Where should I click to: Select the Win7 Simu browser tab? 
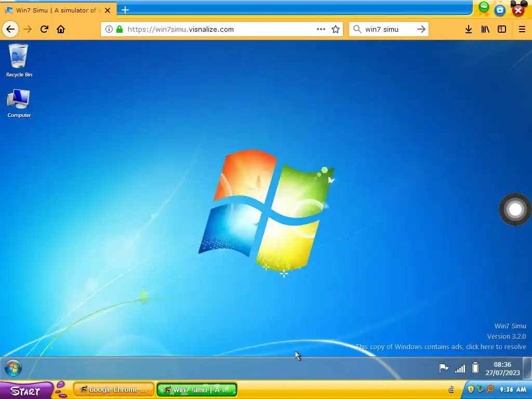(58, 10)
